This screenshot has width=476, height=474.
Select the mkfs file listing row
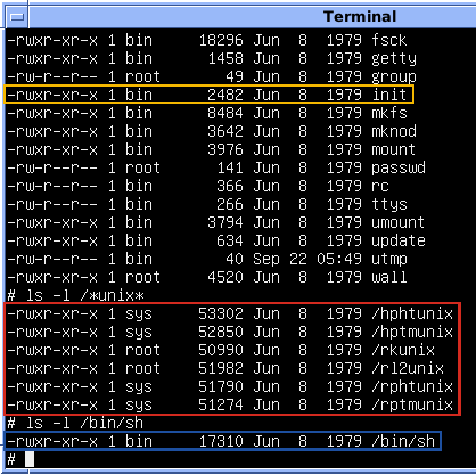[x=207, y=113]
